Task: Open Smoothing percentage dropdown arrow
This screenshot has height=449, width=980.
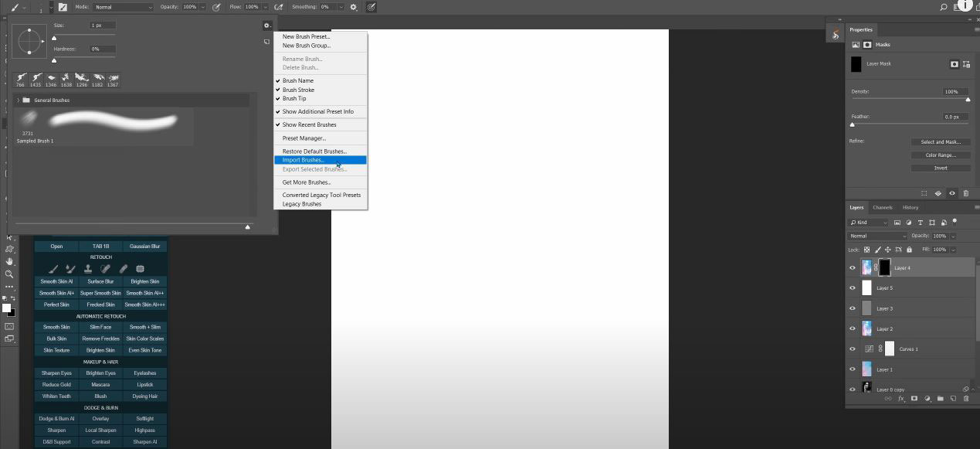Action: pyautogui.click(x=341, y=7)
